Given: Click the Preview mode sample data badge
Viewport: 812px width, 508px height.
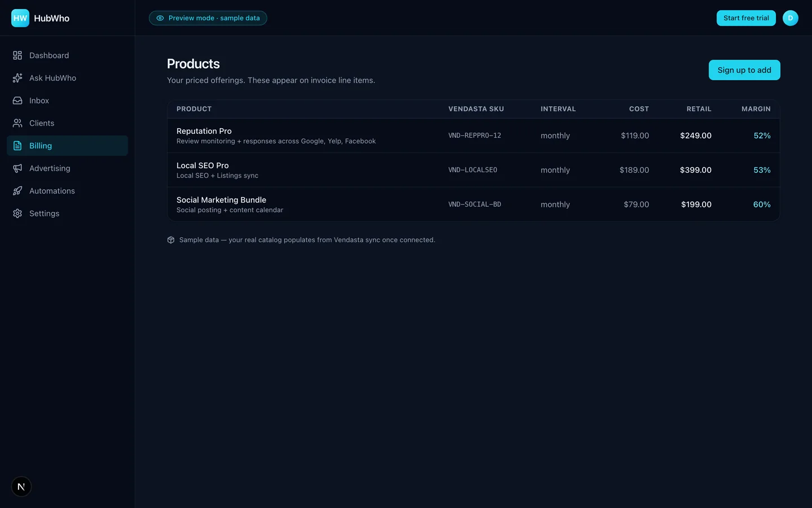Looking at the screenshot, I should pos(208,18).
